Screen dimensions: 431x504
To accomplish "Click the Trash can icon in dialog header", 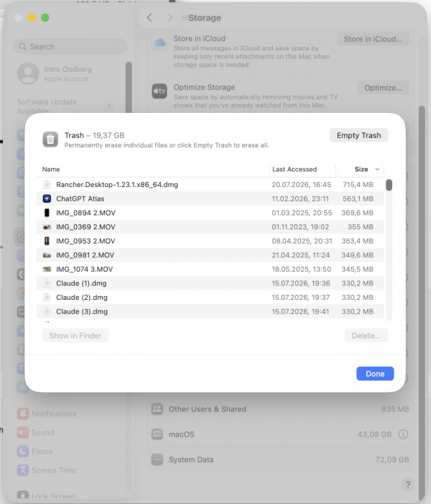I will (x=50, y=139).
